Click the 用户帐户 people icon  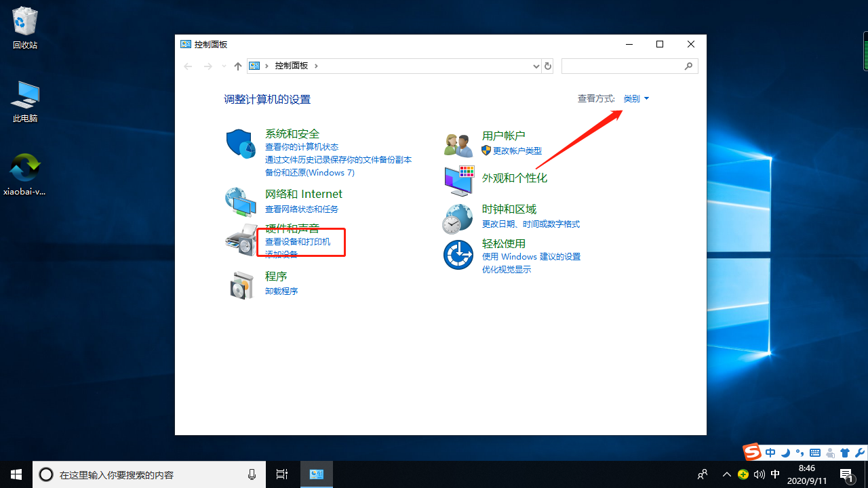coord(458,144)
